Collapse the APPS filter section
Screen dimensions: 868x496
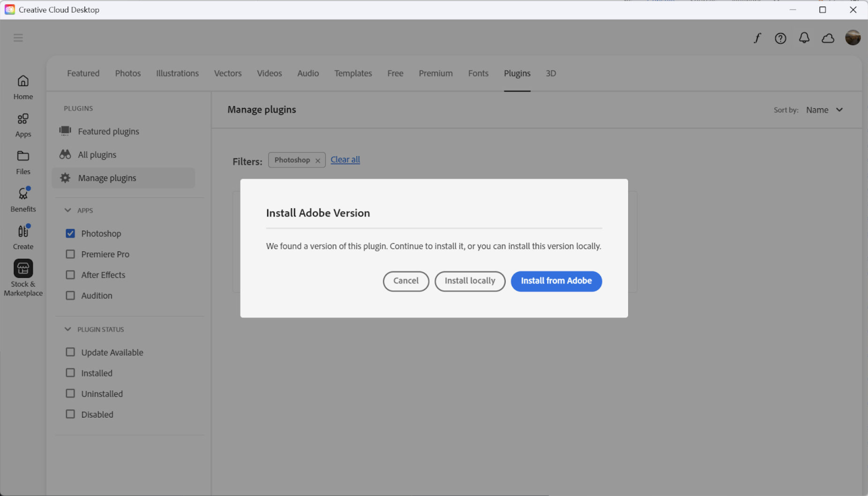point(68,210)
